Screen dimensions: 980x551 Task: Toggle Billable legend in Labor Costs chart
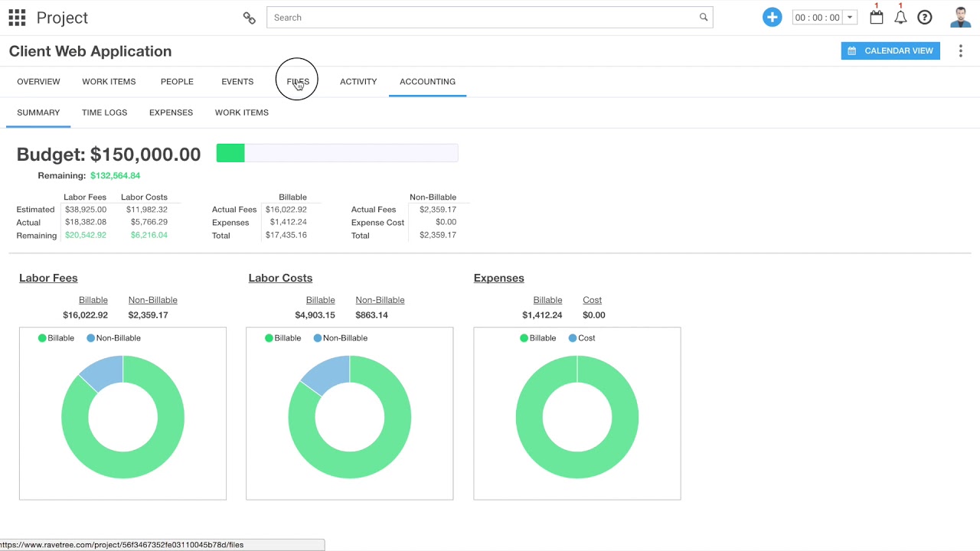283,337
